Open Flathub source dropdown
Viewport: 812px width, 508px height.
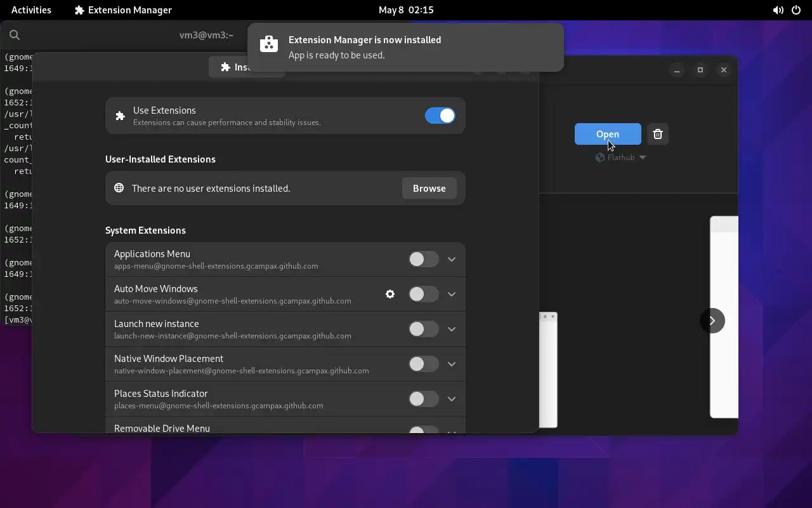pyautogui.click(x=620, y=157)
